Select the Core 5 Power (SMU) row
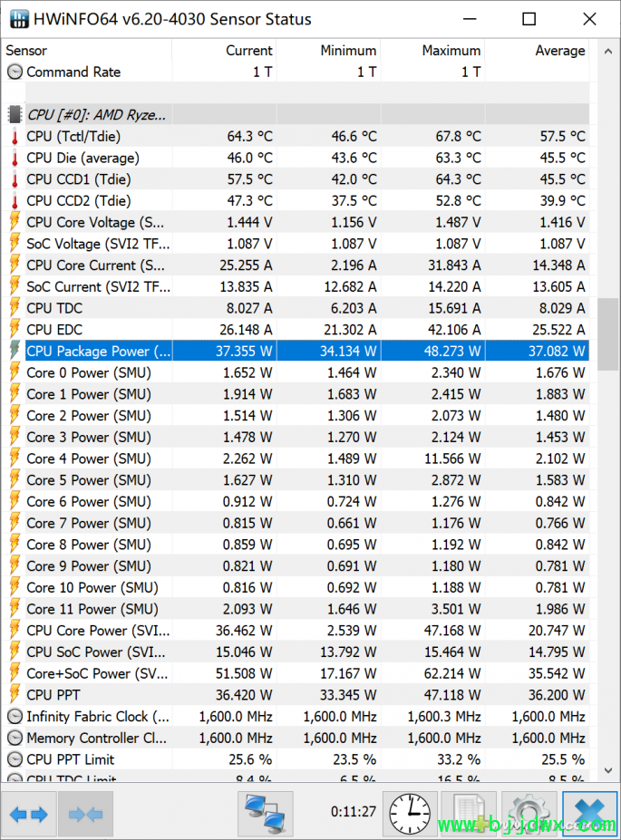This screenshot has height=840, width=621. 296,480
